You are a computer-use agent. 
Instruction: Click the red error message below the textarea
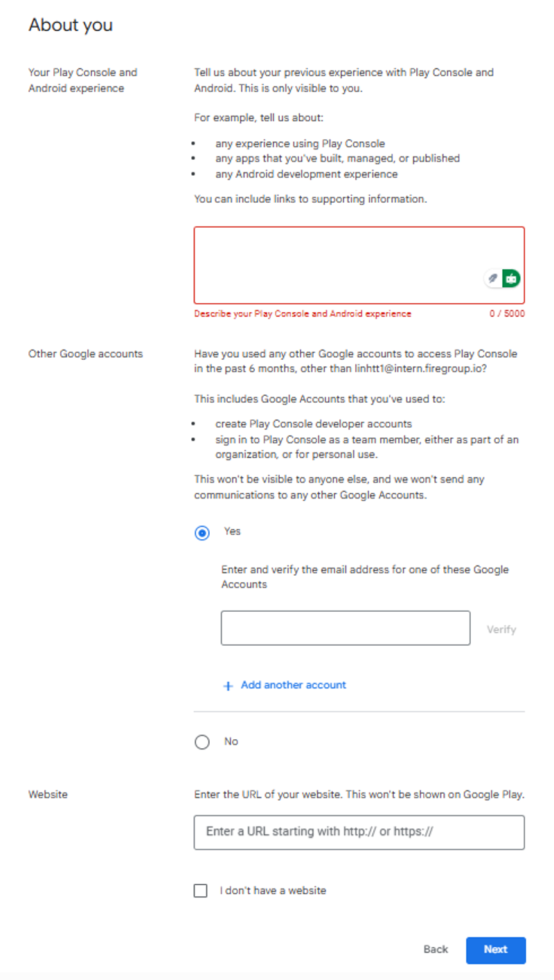[303, 314]
